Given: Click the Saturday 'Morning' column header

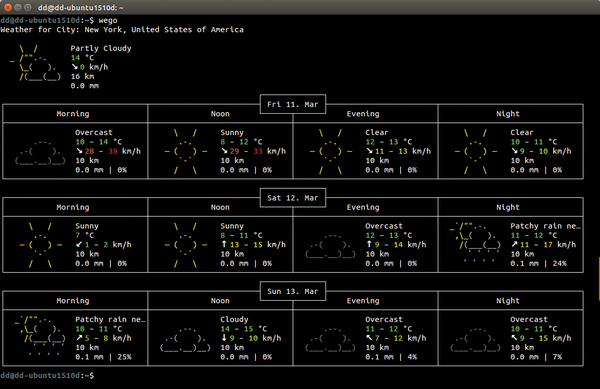Looking at the screenshot, I should [73, 207].
